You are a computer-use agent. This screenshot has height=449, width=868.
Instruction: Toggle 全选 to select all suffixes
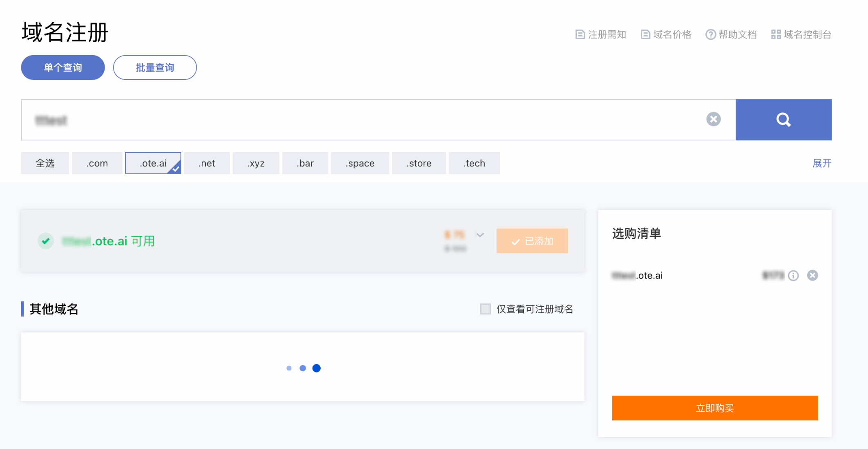45,163
